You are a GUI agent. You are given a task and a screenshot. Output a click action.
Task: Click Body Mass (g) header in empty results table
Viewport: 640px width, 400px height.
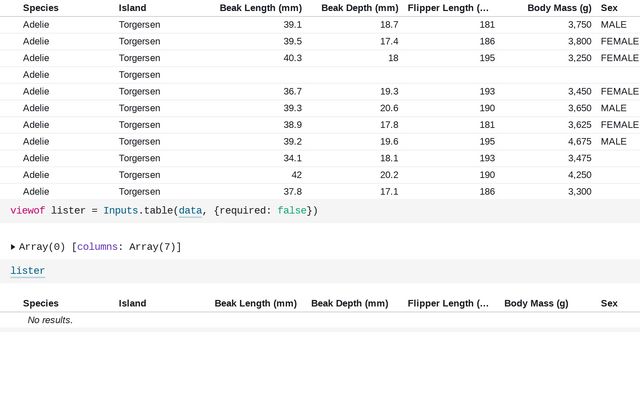pos(536,303)
